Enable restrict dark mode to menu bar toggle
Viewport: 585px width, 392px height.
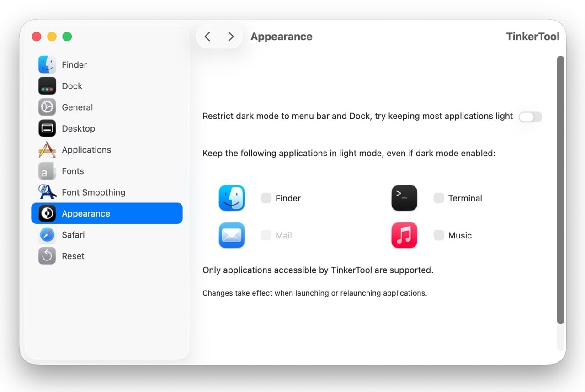(530, 117)
